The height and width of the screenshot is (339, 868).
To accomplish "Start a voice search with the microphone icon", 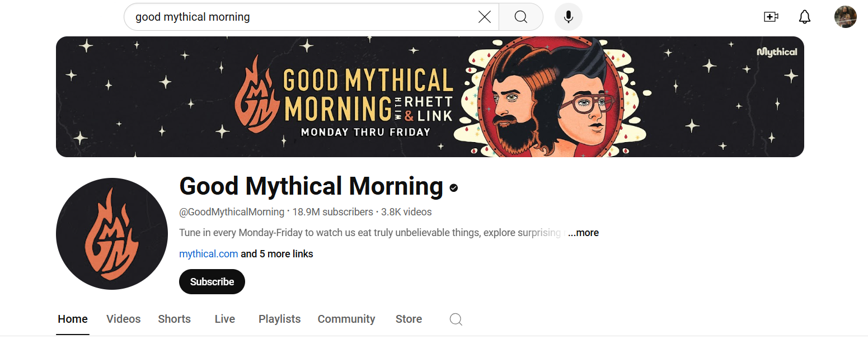I will coord(568,17).
